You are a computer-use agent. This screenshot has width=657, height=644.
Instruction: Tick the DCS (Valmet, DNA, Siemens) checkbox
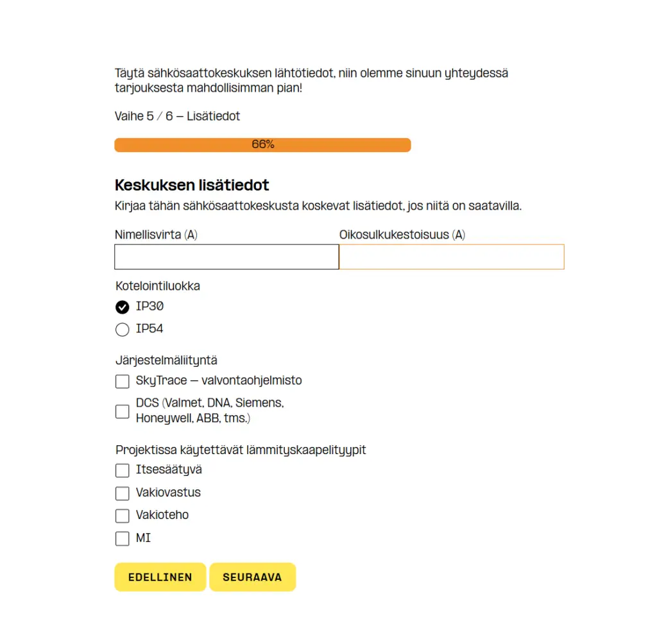[123, 411]
